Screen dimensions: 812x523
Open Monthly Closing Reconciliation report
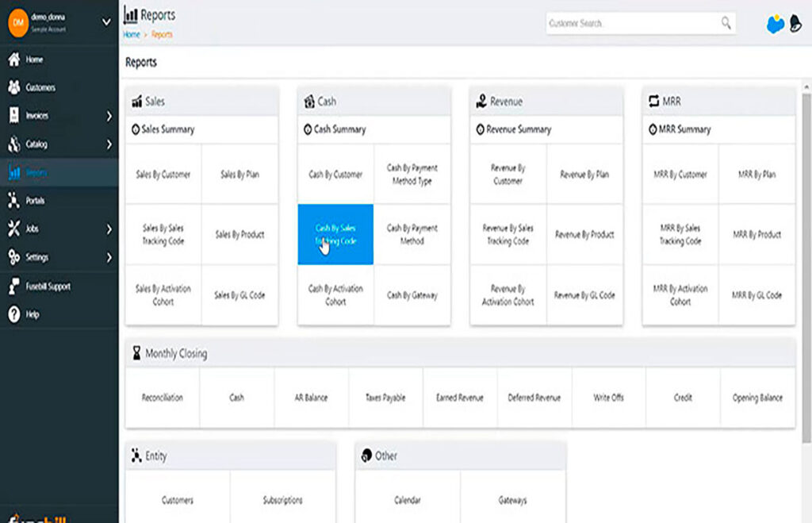coord(162,398)
